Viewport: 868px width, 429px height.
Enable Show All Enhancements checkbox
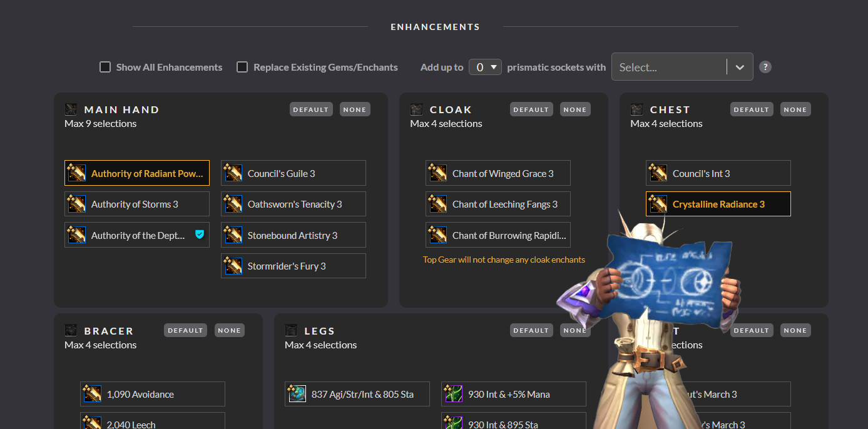[105, 67]
